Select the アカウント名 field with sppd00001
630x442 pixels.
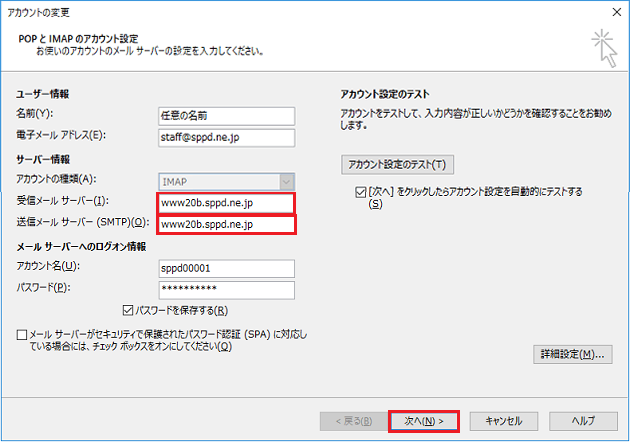click(226, 268)
